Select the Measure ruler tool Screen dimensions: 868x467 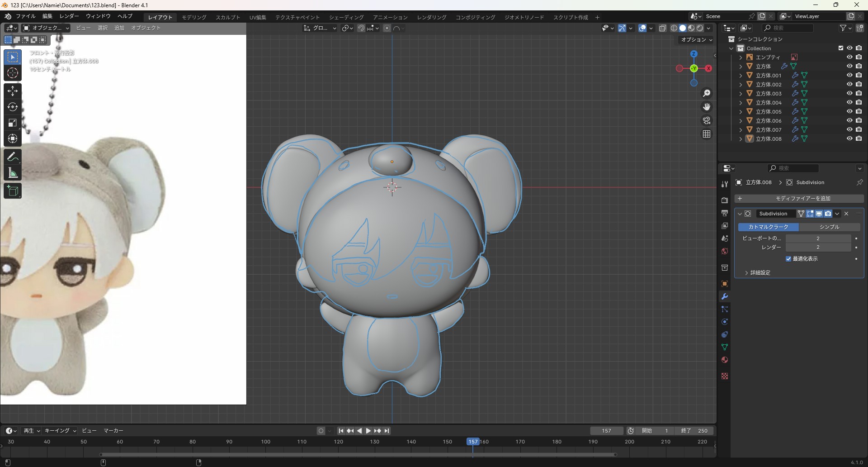click(13, 173)
